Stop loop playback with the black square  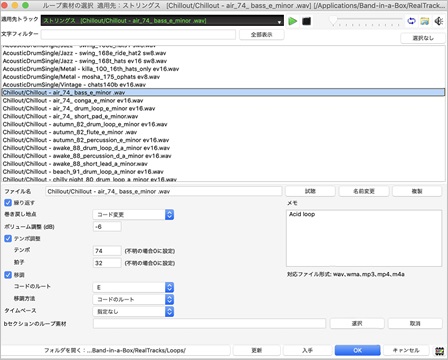click(x=306, y=21)
